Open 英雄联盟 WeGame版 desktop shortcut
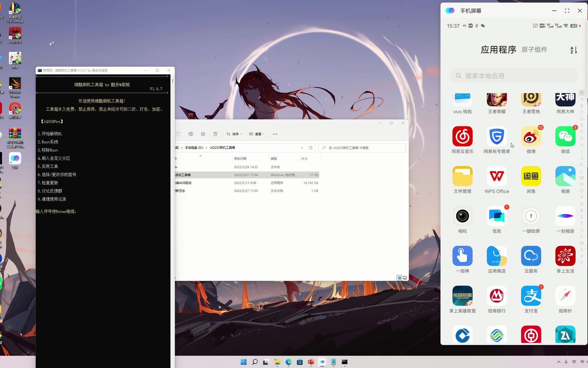The width and height of the screenshot is (588, 368). [x=15, y=13]
